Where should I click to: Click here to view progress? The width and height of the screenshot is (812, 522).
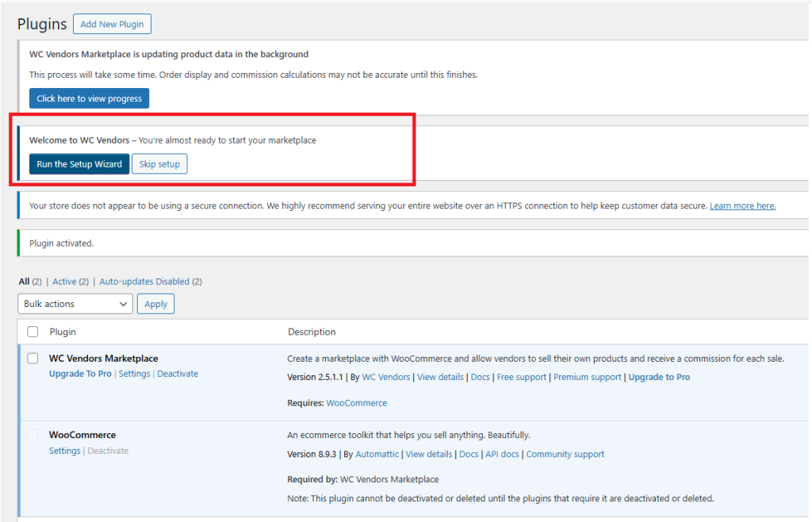89,98
